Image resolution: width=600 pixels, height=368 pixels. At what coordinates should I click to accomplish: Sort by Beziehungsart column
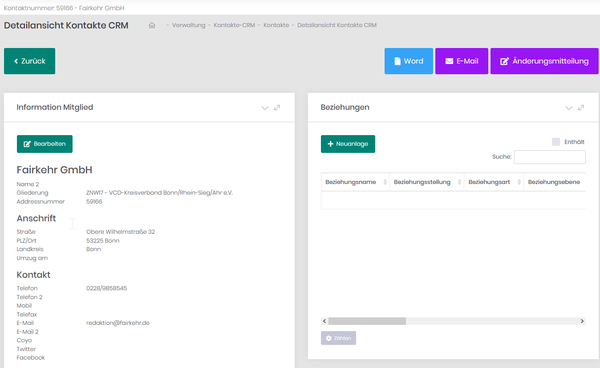coord(494,182)
